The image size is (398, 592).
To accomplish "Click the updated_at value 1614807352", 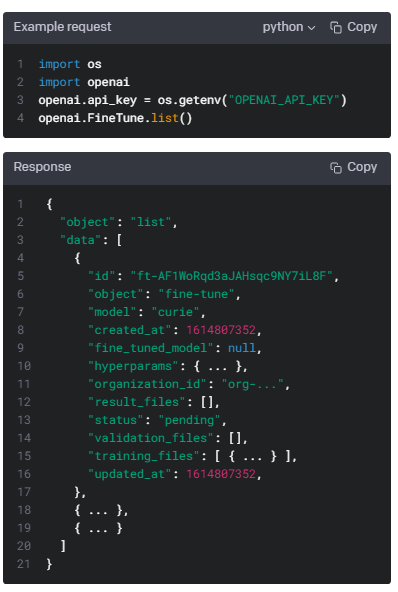I will (221, 474).
